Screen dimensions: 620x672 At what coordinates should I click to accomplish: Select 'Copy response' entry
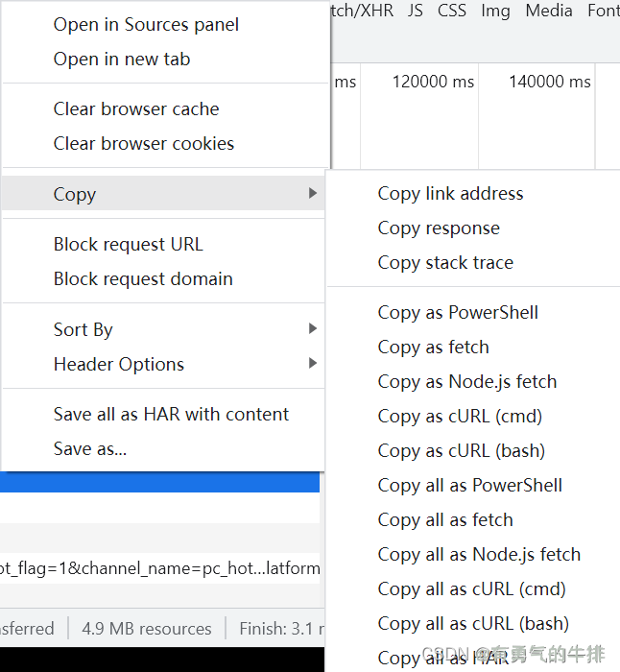point(439,228)
